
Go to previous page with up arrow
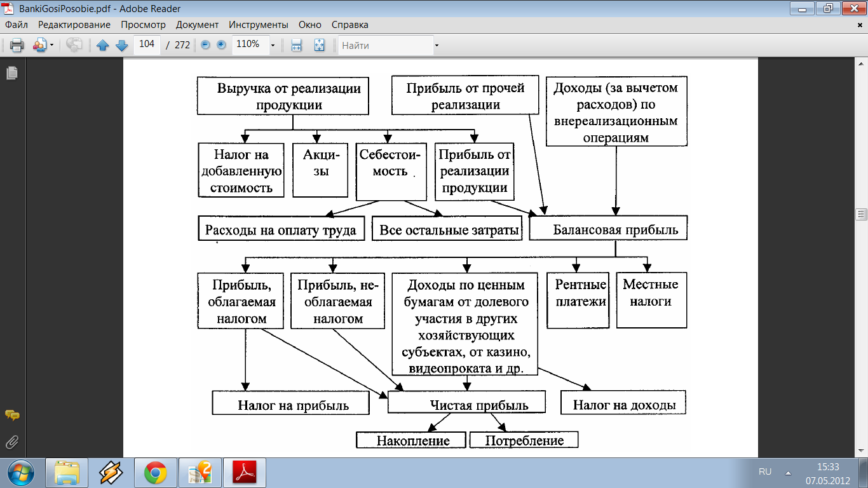pyautogui.click(x=103, y=45)
